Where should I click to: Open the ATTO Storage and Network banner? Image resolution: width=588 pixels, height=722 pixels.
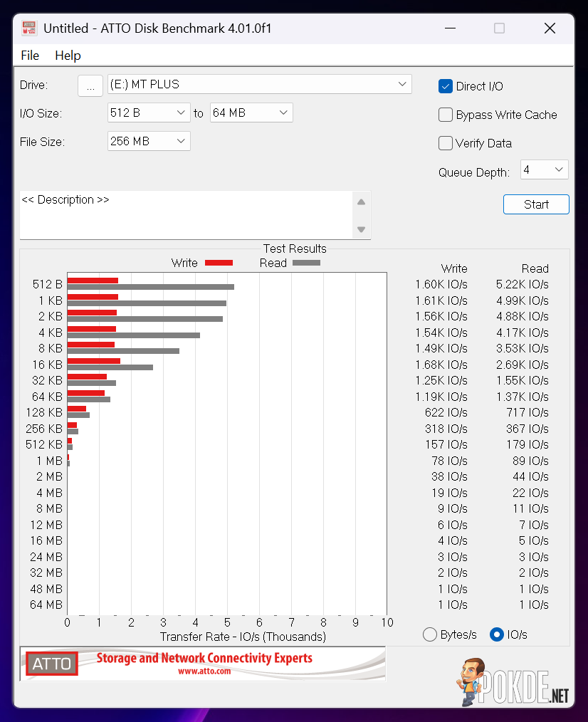tap(203, 664)
